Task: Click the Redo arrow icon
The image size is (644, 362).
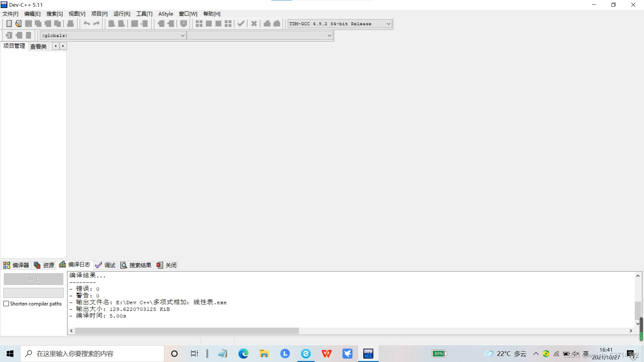Action: 96,23
